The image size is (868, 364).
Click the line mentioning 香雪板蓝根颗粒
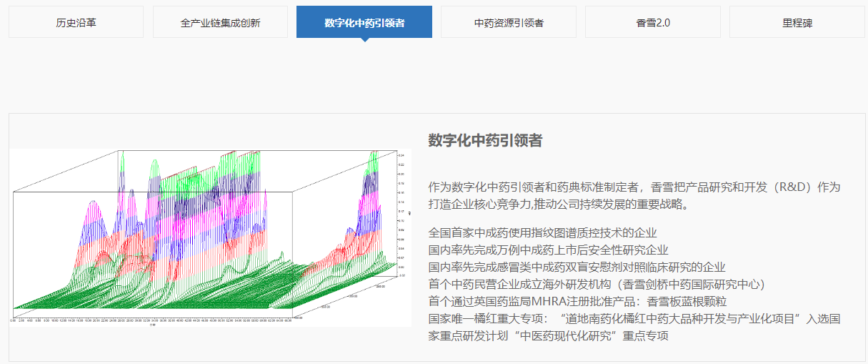click(577, 302)
